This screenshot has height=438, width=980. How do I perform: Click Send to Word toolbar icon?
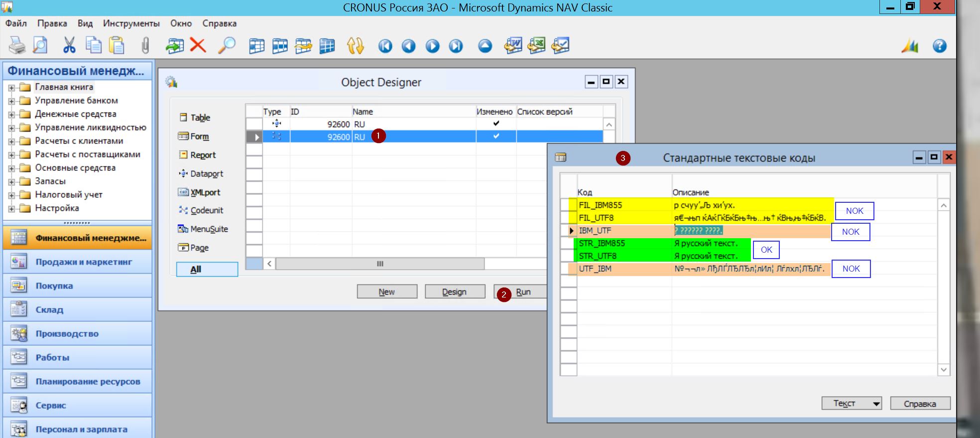[513, 46]
